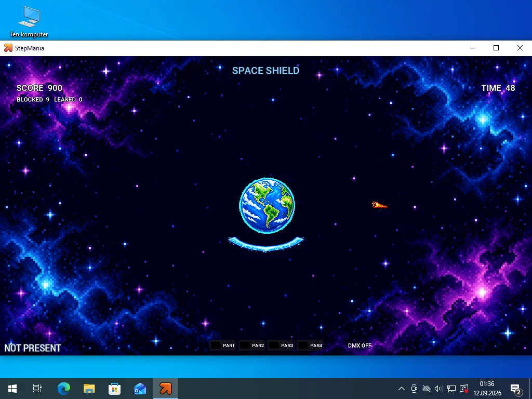Launch Microsoft Edge from taskbar
The width and height of the screenshot is (532, 399).
click(x=64, y=389)
